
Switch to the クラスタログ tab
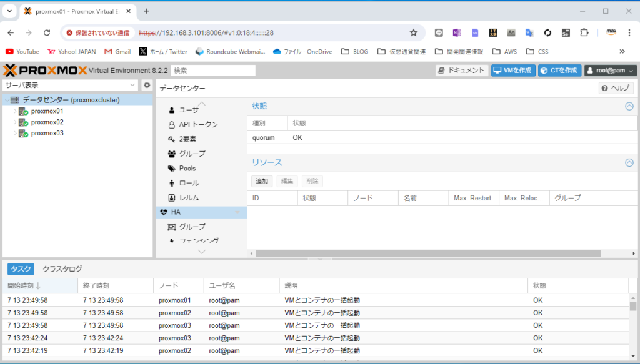[x=62, y=269]
